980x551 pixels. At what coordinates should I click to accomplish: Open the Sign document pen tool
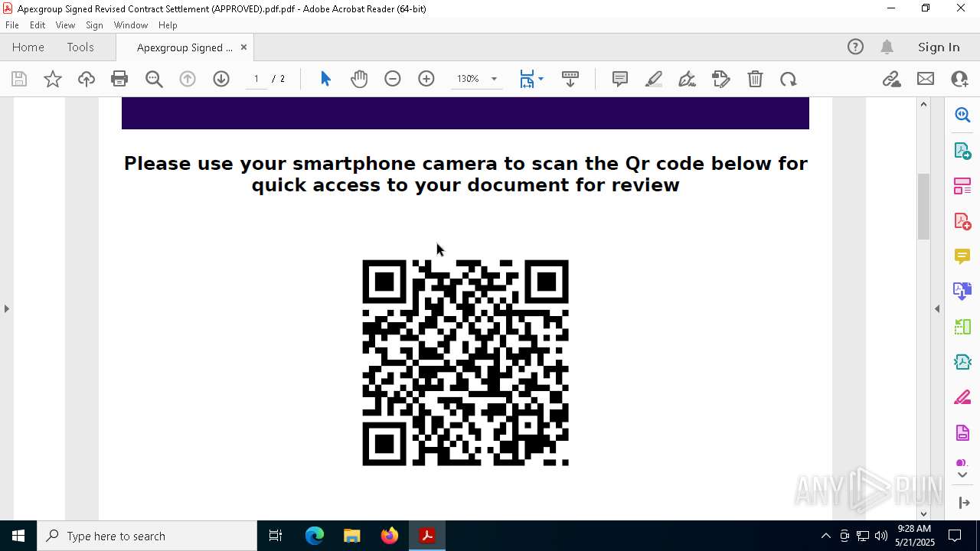pos(688,79)
